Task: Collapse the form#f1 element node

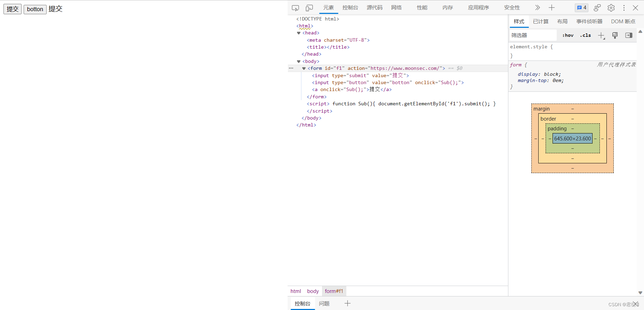Action: point(304,68)
